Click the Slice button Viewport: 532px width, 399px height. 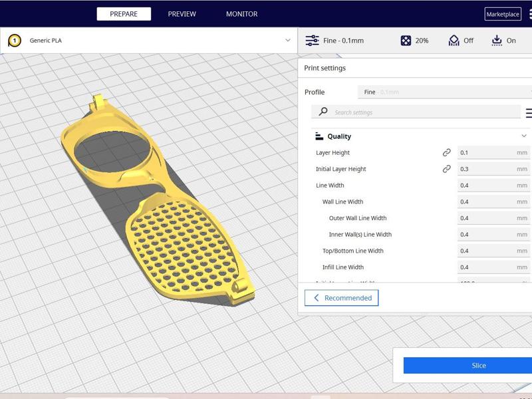(467, 365)
